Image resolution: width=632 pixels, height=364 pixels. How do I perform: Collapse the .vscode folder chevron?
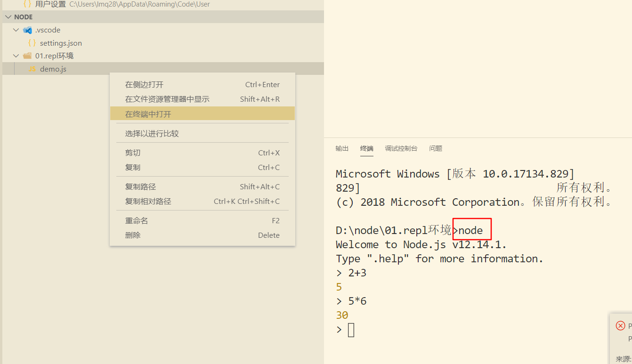coord(16,30)
